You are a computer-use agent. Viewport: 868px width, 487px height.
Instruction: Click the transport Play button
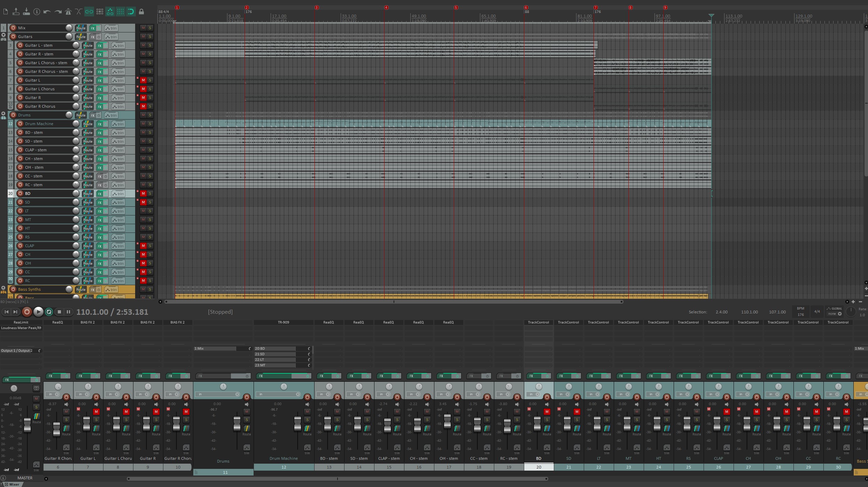[x=38, y=312]
